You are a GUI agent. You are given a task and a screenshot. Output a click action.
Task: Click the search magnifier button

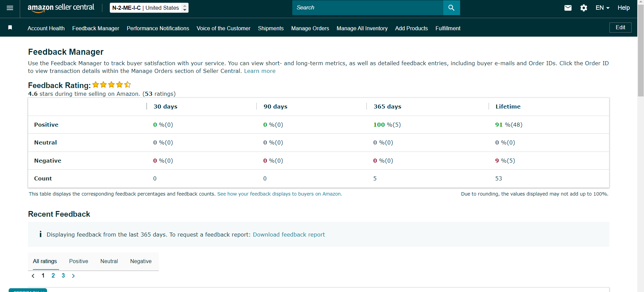click(x=451, y=8)
